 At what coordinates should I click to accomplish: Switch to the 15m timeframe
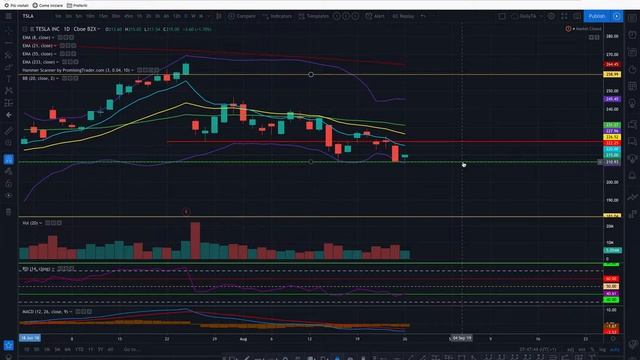[103, 16]
